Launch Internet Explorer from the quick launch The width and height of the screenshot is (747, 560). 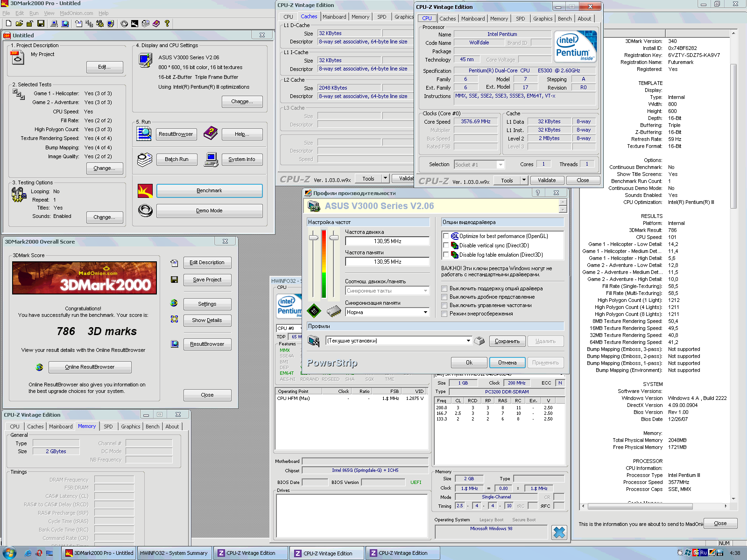coord(28,553)
